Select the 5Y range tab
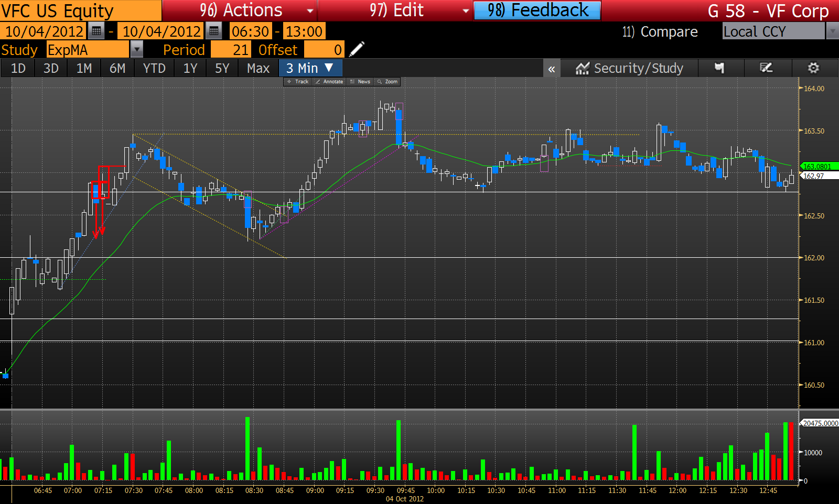Viewport: 839px width, 504px height. click(x=222, y=68)
